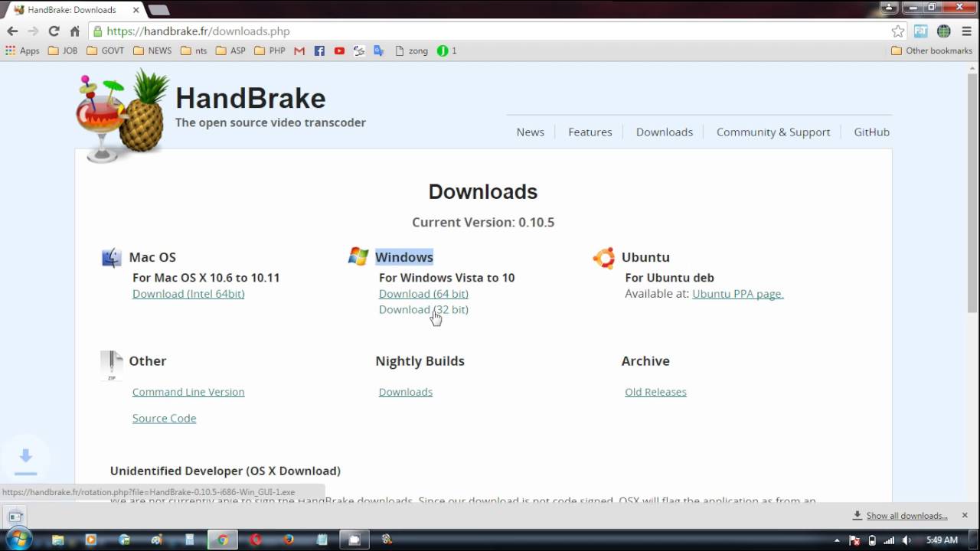Click the Mac OS Finder logo icon

(112, 257)
